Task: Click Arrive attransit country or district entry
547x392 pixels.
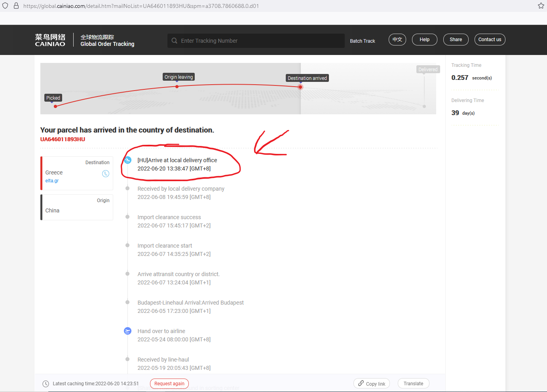Action: [179, 278]
